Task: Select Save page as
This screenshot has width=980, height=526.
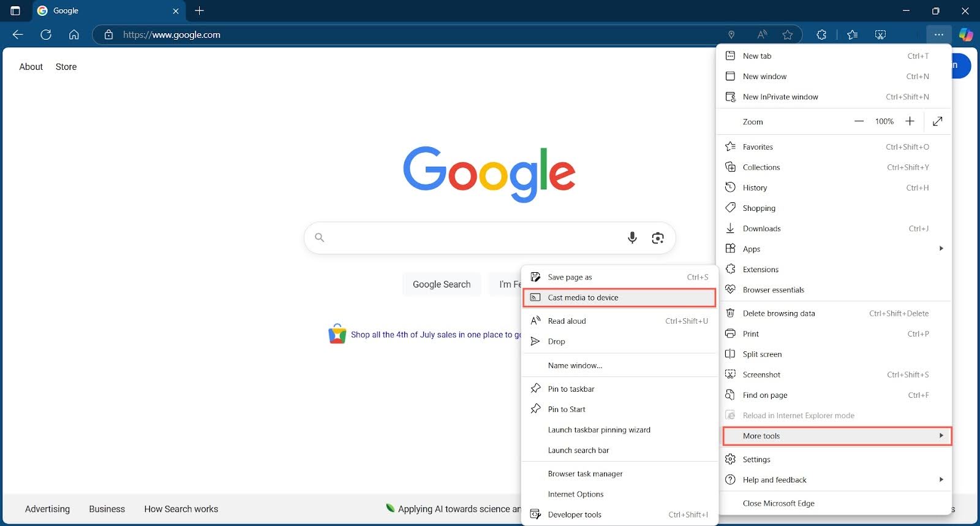Action: [619, 277]
